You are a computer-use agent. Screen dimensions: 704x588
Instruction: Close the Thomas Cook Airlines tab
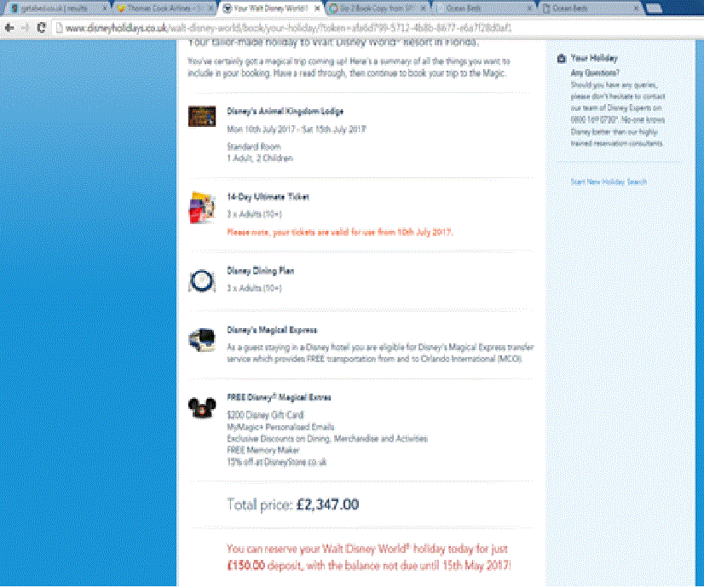[210, 8]
